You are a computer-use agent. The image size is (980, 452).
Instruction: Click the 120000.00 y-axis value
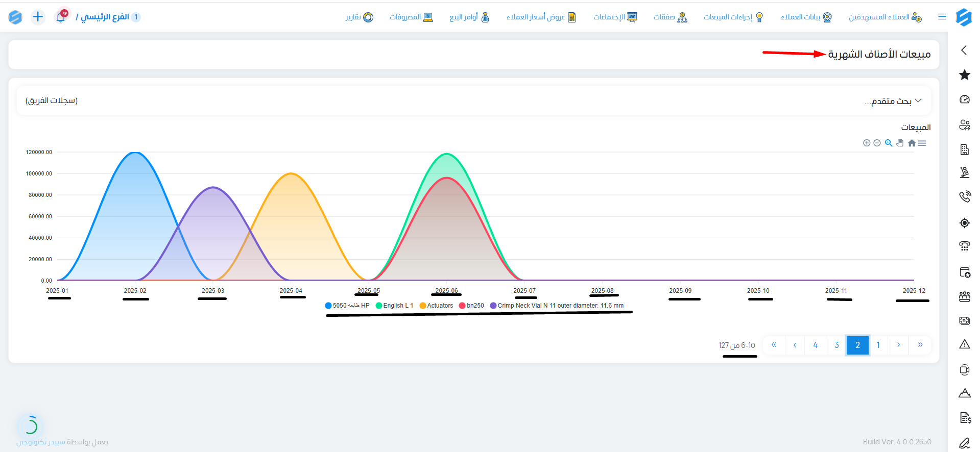pyautogui.click(x=39, y=152)
